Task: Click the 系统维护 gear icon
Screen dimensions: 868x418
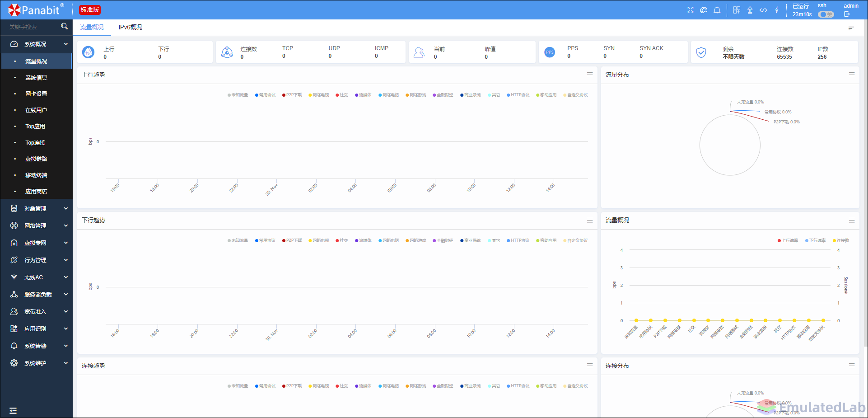Action: click(14, 363)
